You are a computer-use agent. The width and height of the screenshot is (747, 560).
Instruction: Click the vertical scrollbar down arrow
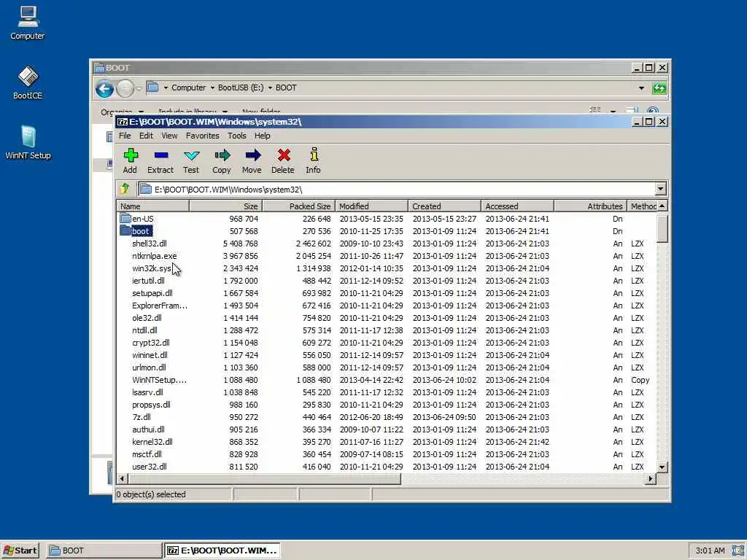(x=662, y=467)
